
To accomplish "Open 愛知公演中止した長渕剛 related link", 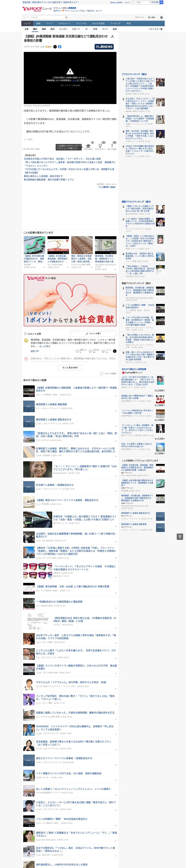I will pos(43,176).
